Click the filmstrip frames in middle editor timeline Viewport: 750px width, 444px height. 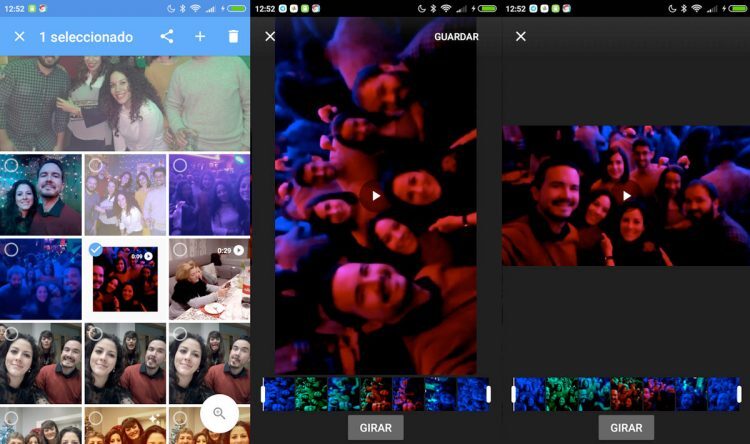[376, 394]
